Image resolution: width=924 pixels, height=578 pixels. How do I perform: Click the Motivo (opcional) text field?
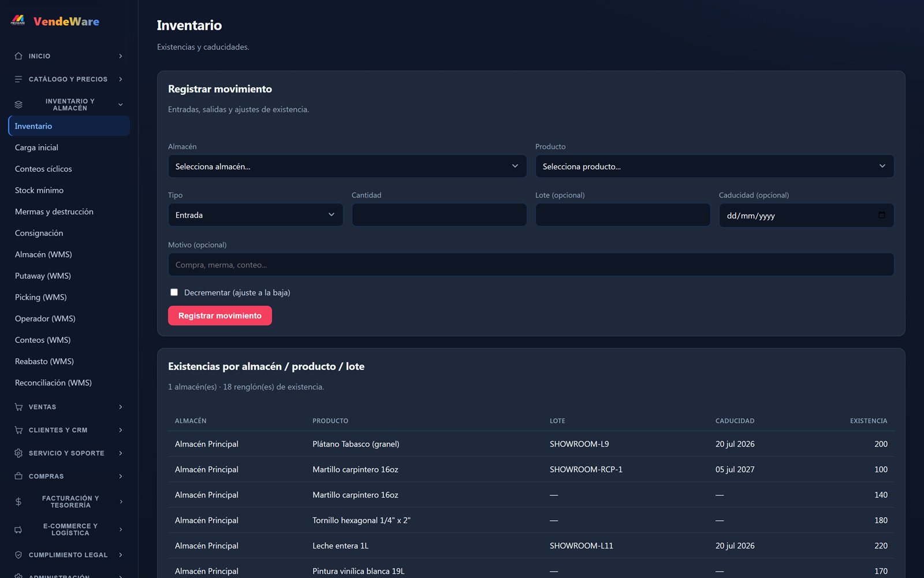(x=531, y=265)
